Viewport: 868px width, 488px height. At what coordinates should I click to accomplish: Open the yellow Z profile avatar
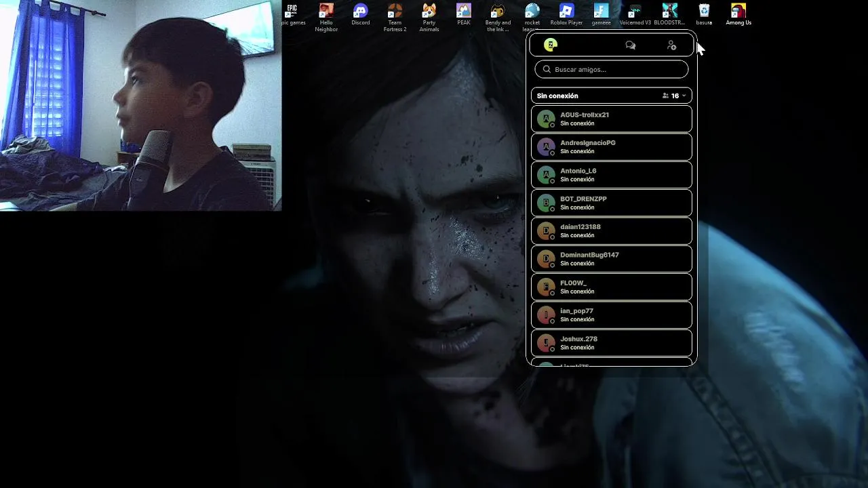551,45
